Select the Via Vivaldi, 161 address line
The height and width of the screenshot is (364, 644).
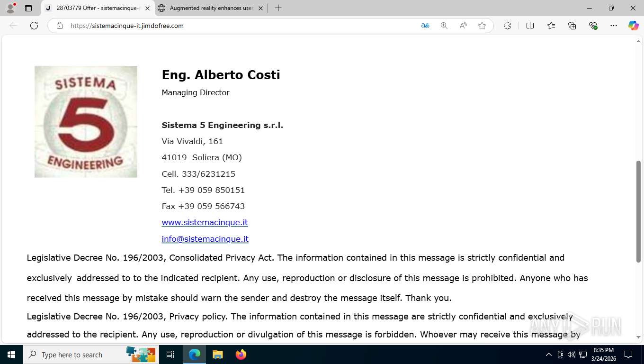point(192,141)
